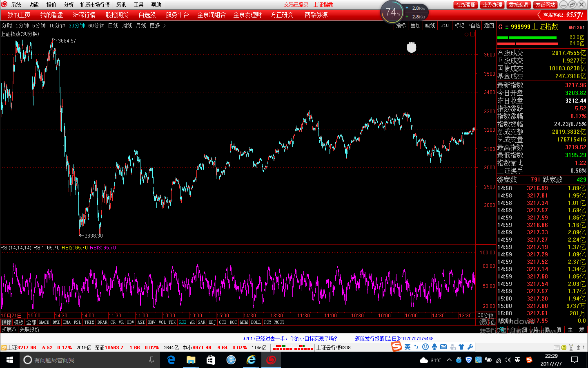
Task: Click the status bar list panel icon
Action: click(557, 348)
